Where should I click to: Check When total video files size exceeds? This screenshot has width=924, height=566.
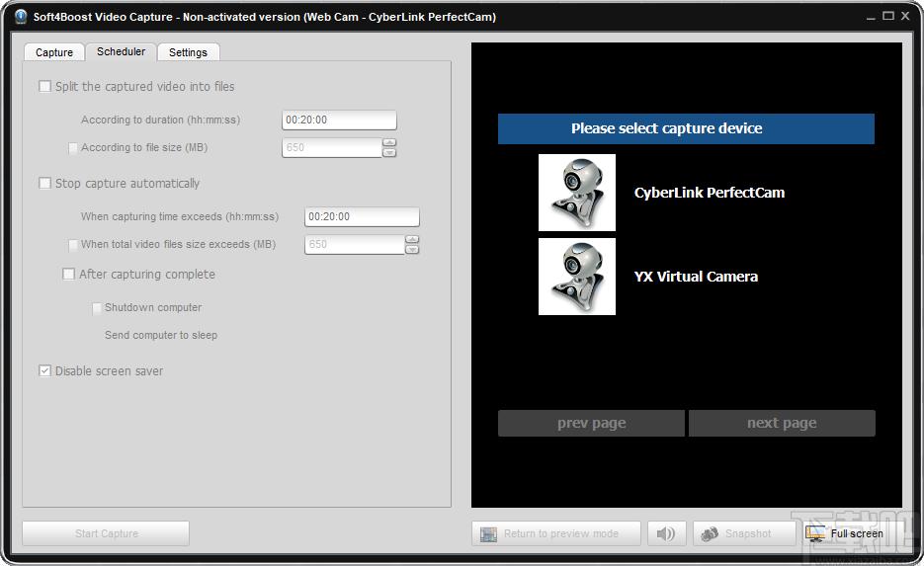[x=73, y=244]
